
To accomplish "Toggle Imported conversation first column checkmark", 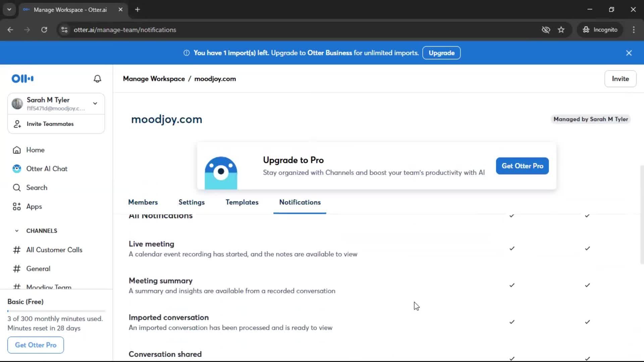I will click(512, 322).
